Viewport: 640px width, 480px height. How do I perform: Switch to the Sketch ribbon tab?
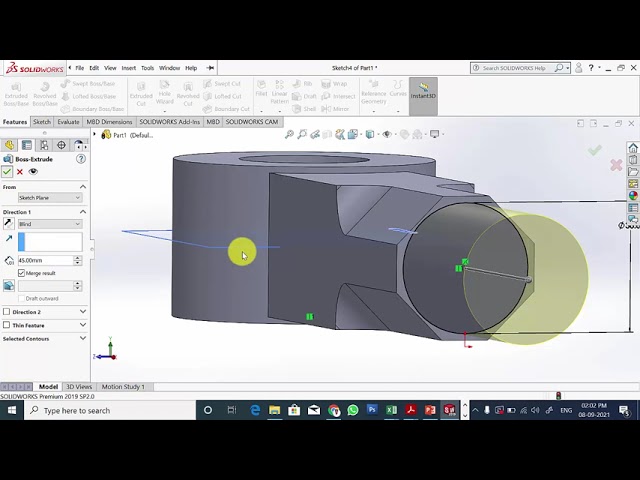point(42,122)
